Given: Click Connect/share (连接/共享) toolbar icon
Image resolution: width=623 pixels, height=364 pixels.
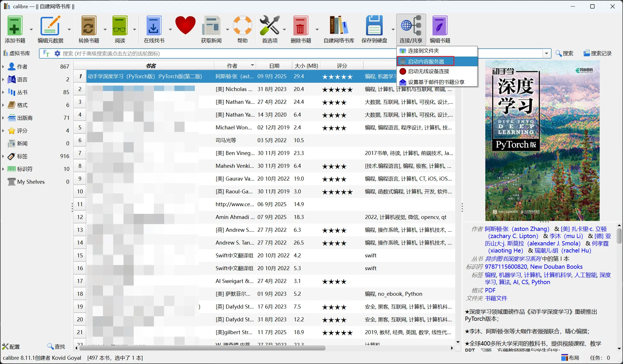Looking at the screenshot, I should coord(411,30).
